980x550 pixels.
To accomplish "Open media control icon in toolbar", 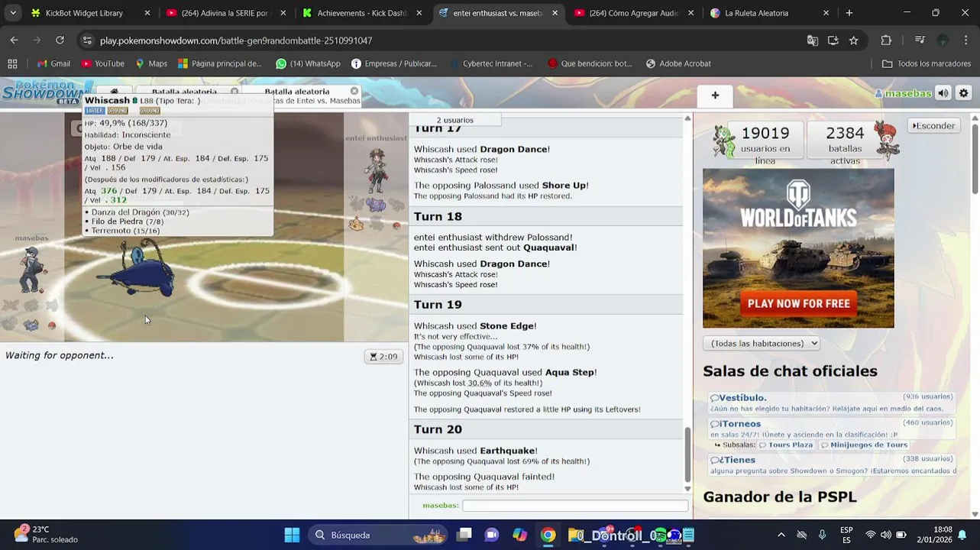I will 920,40.
